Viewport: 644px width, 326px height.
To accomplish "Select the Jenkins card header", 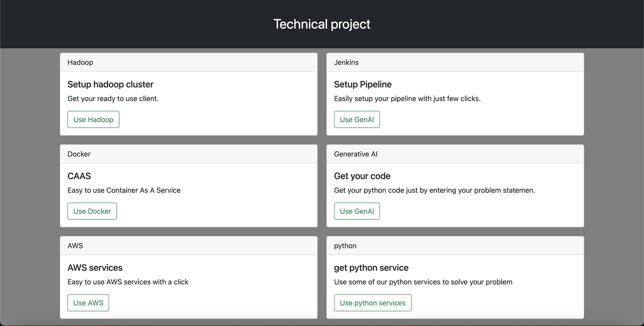I will point(455,62).
